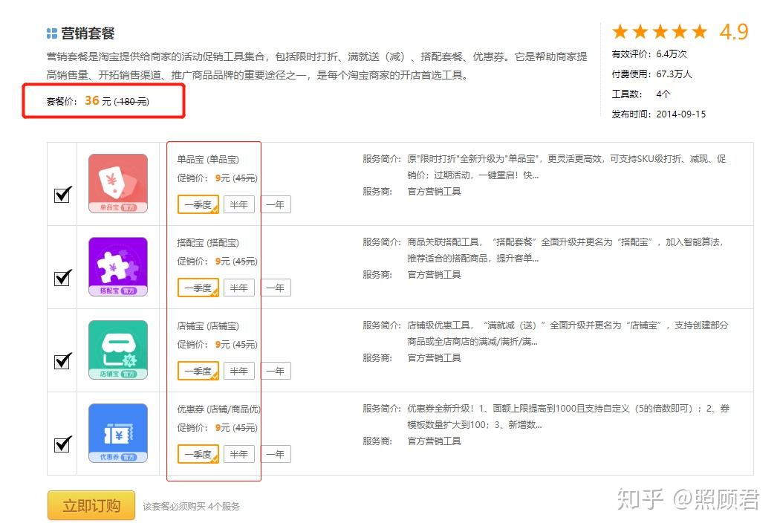Pick 一季度 option for 优惠券
Viewport: 780px width, 532px height.
click(x=198, y=454)
